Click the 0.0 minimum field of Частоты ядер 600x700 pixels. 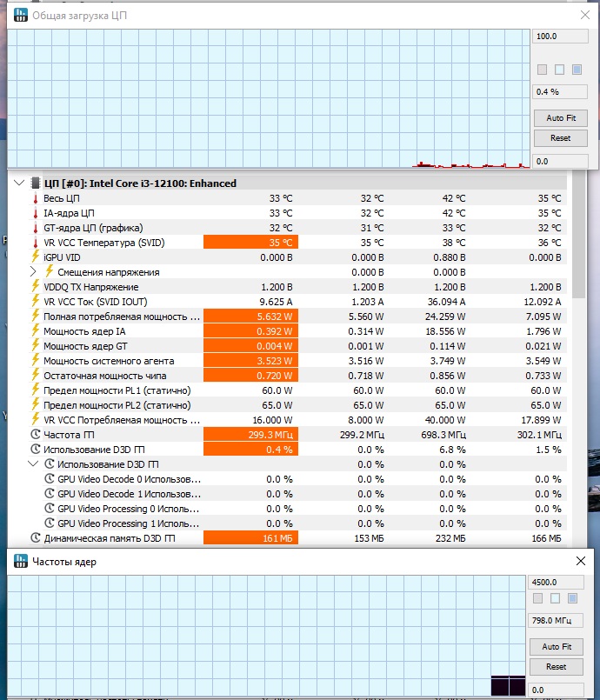tap(557, 690)
